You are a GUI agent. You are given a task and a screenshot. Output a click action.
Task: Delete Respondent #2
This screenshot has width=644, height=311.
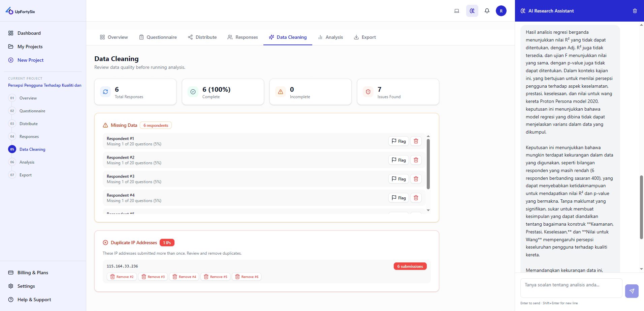416,160
